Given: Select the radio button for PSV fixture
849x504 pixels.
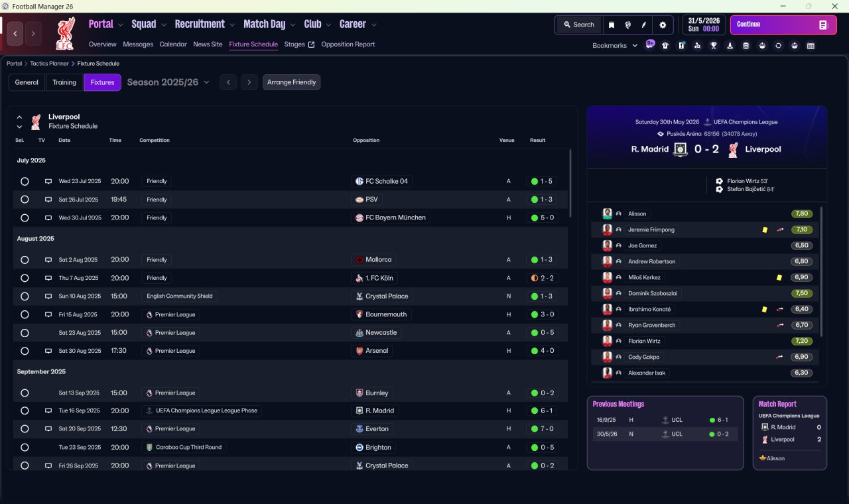Looking at the screenshot, I should click(25, 200).
